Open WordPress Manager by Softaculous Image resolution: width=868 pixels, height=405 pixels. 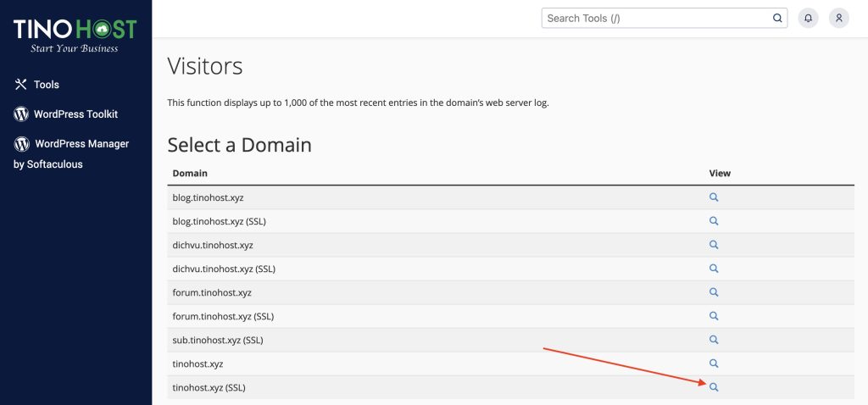[71, 154]
